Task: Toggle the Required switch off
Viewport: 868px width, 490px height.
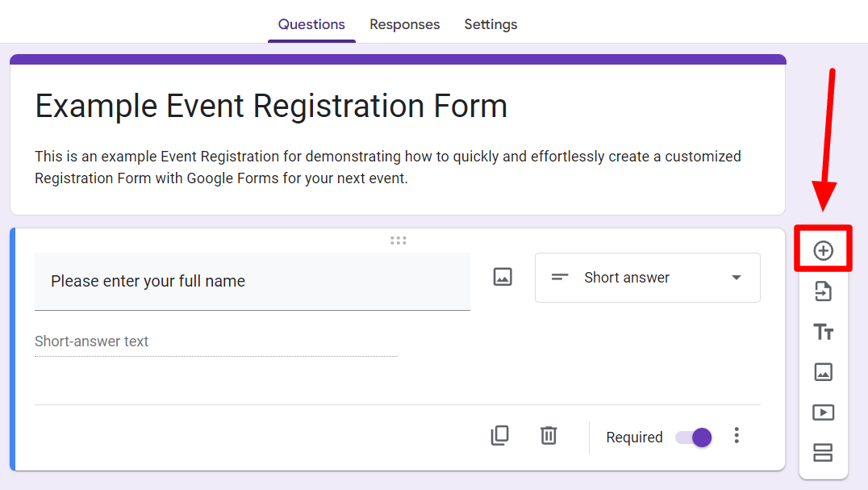Action: point(695,438)
